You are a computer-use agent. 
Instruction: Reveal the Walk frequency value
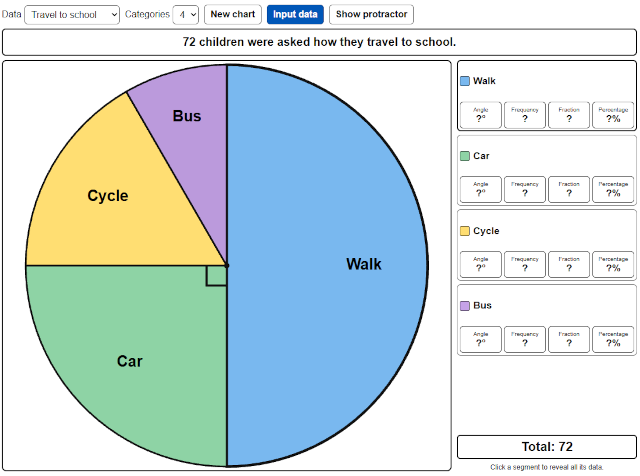point(525,115)
